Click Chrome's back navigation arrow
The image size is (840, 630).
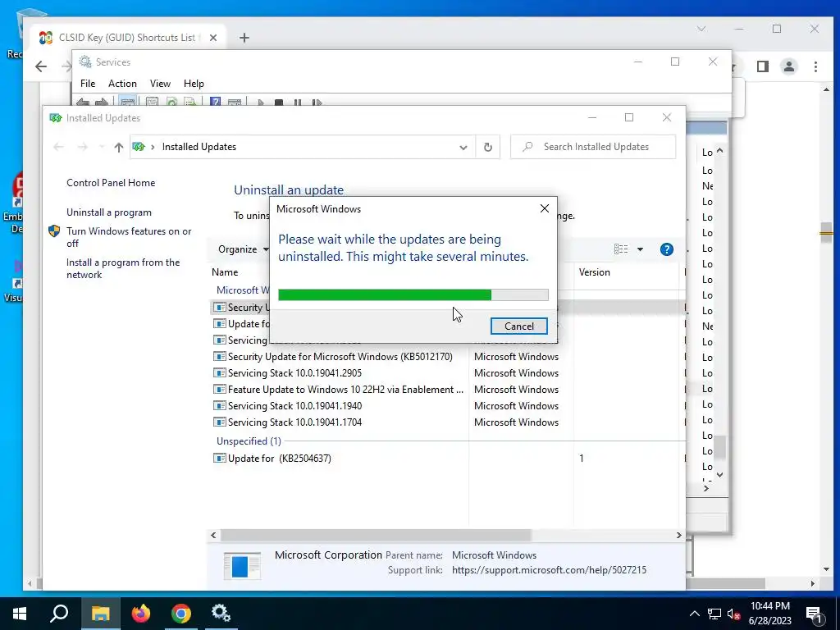(41, 66)
